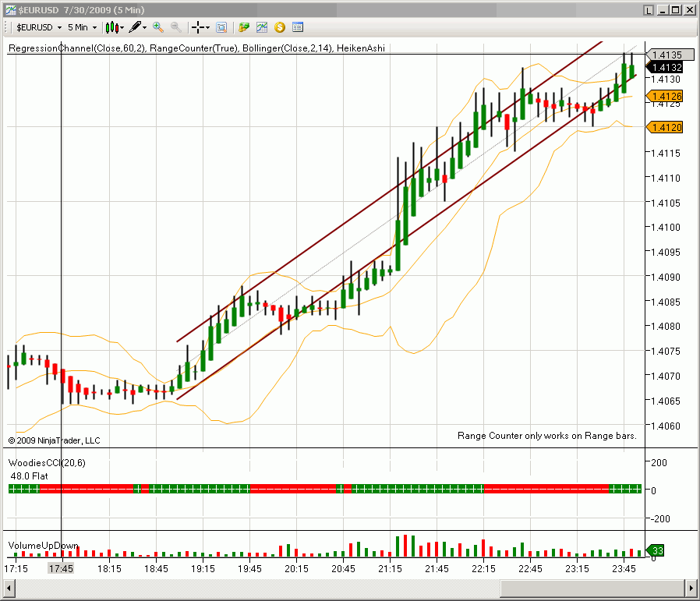Click the L link button in title bar
Image resolution: width=700 pixels, height=601 pixels.
pyautogui.click(x=649, y=10)
